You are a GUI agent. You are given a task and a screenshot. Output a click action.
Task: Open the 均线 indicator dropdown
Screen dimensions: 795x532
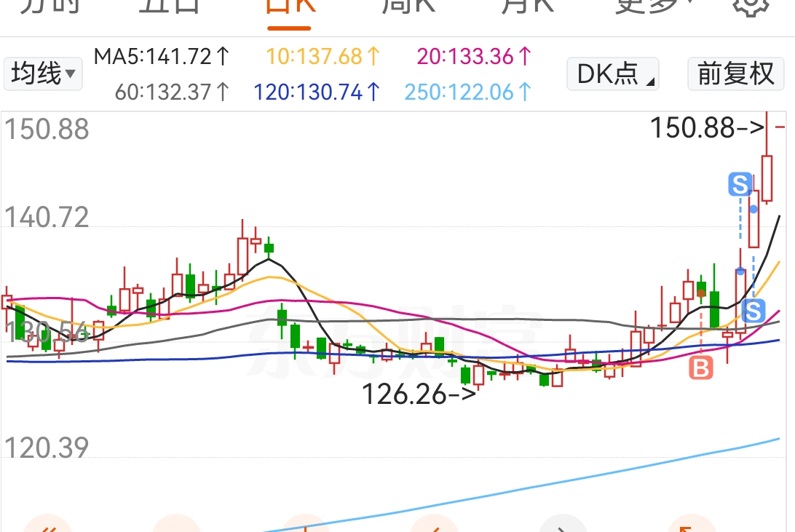pos(43,74)
